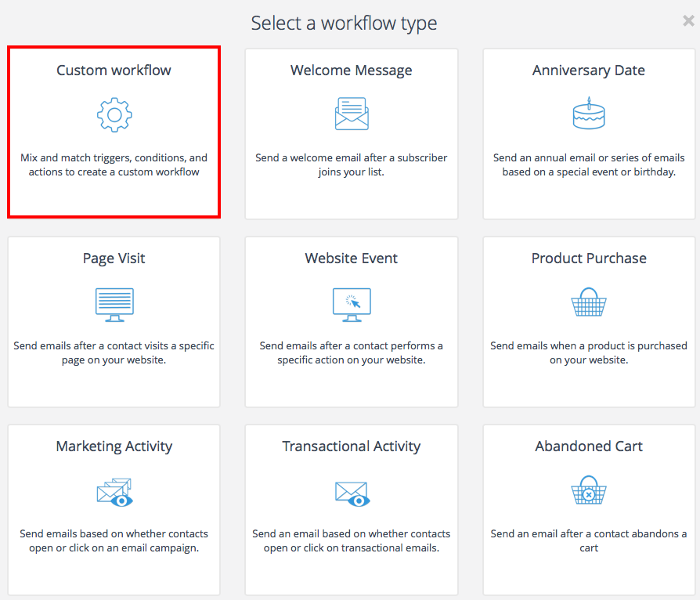Screen dimensions: 700x600
Task: Select the Page Visit heading
Action: coord(114,258)
